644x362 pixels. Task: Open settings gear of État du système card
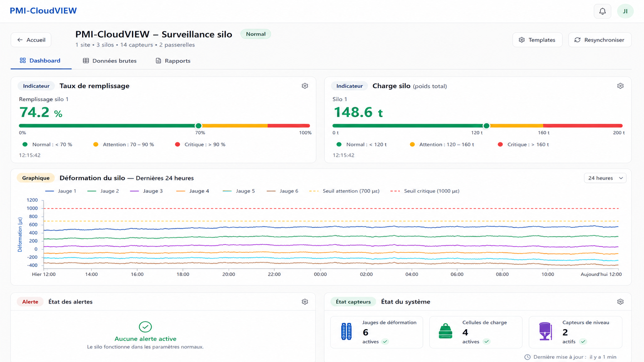coord(620,302)
